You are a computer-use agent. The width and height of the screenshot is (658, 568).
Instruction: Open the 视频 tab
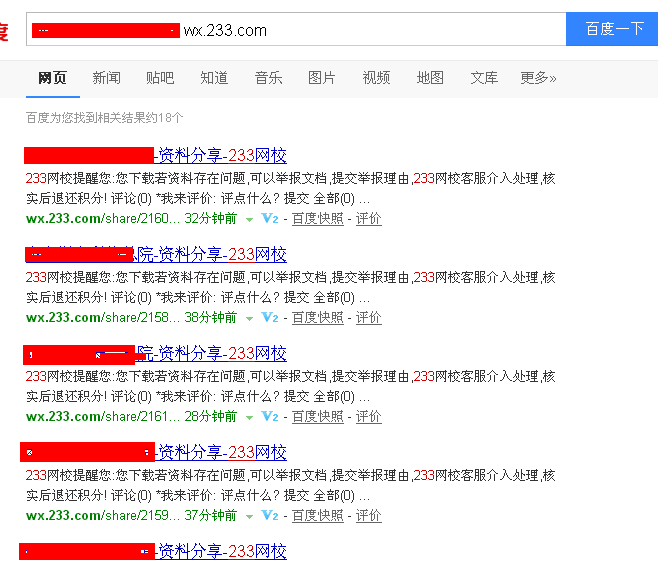pyautogui.click(x=376, y=78)
